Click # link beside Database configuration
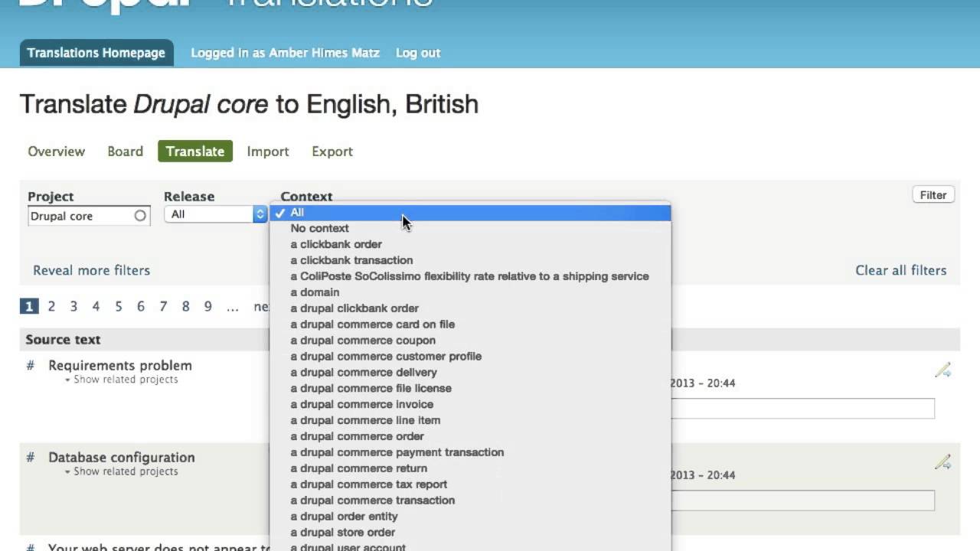This screenshot has height=551, width=980. point(31,458)
